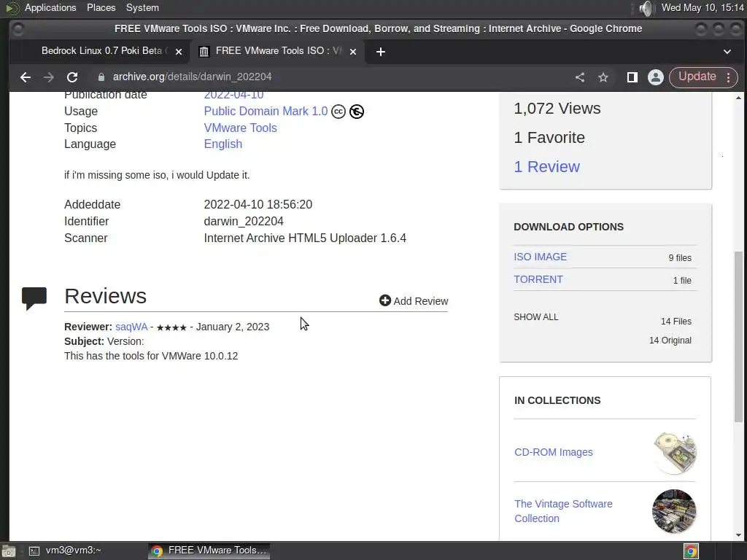Image resolution: width=747 pixels, height=560 pixels.
Task: Open the Chrome side panel
Action: (x=632, y=77)
